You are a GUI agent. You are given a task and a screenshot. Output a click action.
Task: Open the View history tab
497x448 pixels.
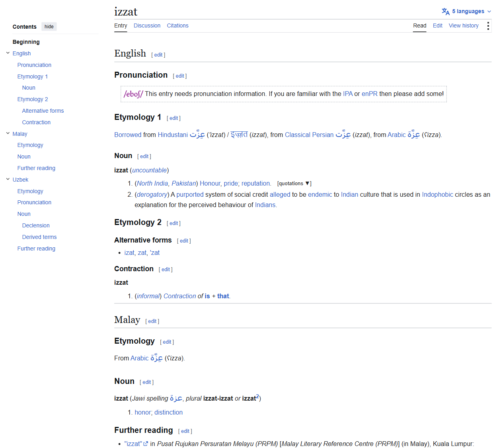pos(464,25)
